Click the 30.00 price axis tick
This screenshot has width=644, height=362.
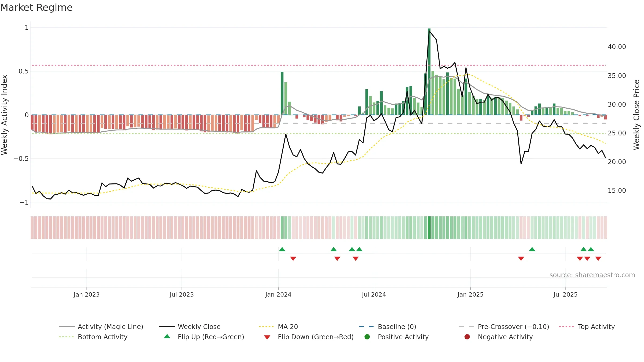617,105
